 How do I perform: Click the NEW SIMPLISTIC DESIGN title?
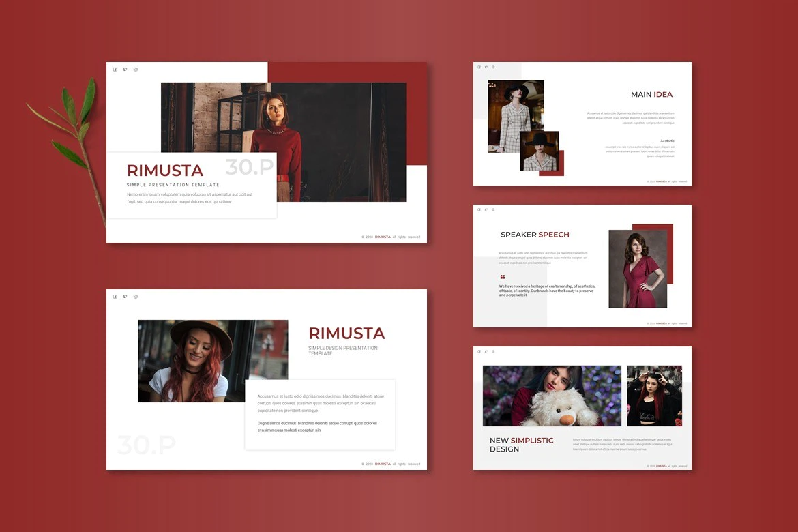click(521, 445)
